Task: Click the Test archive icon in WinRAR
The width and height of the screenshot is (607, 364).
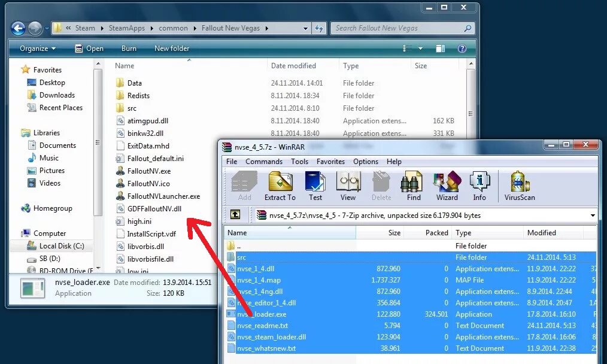Action: pos(315,186)
